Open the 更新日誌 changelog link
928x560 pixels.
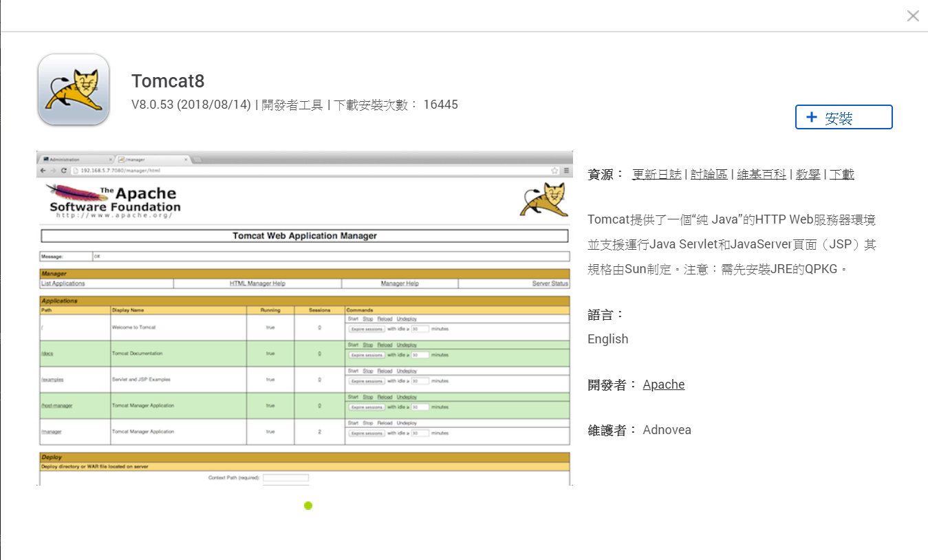point(657,175)
